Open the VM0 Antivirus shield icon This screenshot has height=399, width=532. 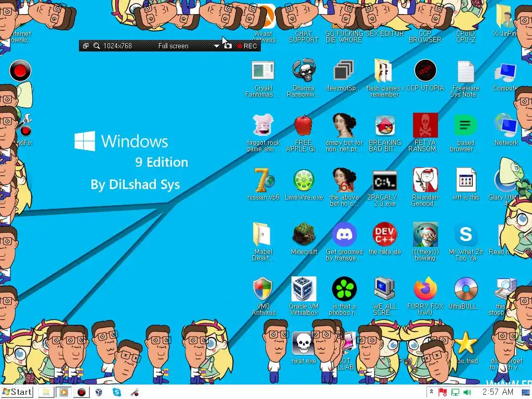tap(262, 289)
